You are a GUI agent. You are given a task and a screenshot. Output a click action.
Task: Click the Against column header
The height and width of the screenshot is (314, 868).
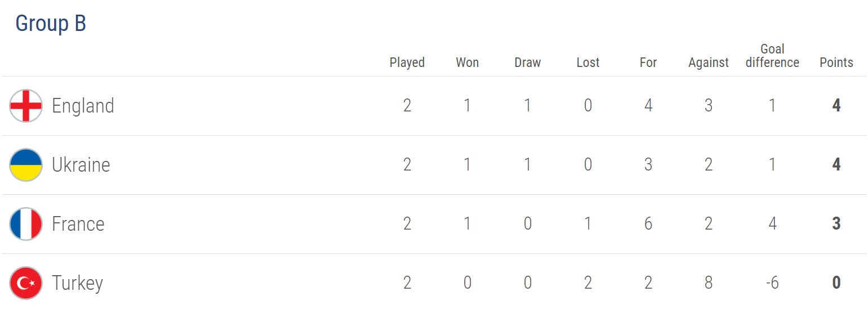(x=708, y=62)
